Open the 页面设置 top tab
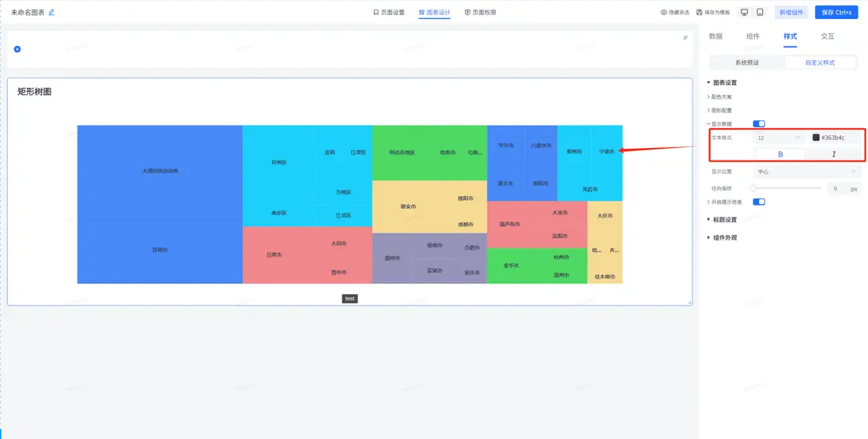 click(x=389, y=12)
